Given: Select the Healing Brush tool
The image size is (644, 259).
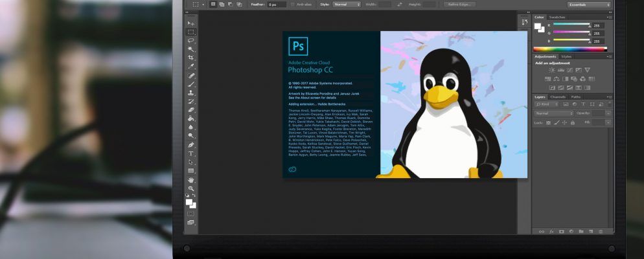Looking at the screenshot, I should tap(191, 76).
